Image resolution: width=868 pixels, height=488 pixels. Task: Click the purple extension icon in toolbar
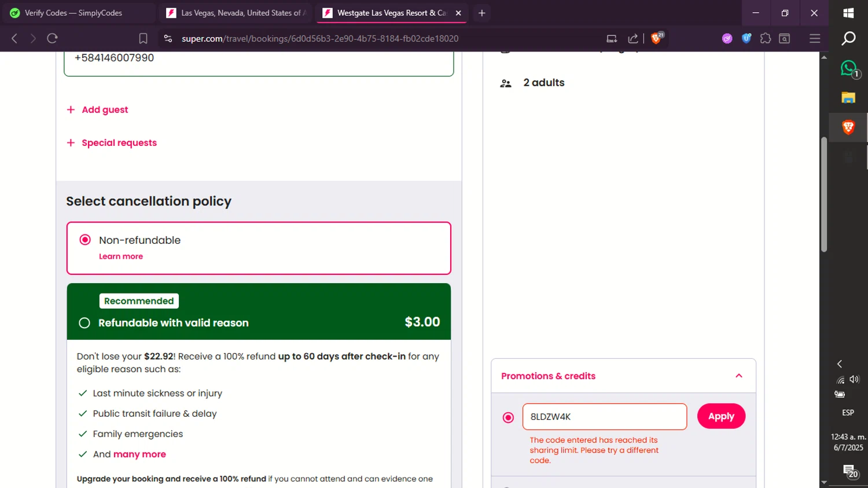[x=727, y=38]
